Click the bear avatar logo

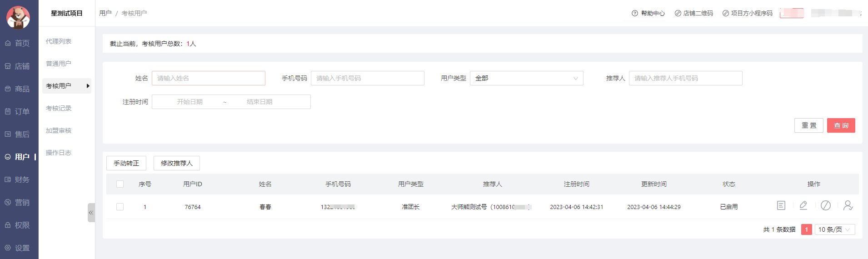[x=18, y=17]
